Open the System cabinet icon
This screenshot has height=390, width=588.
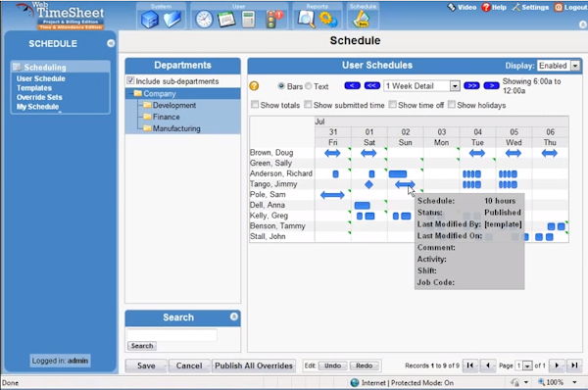pos(149,20)
